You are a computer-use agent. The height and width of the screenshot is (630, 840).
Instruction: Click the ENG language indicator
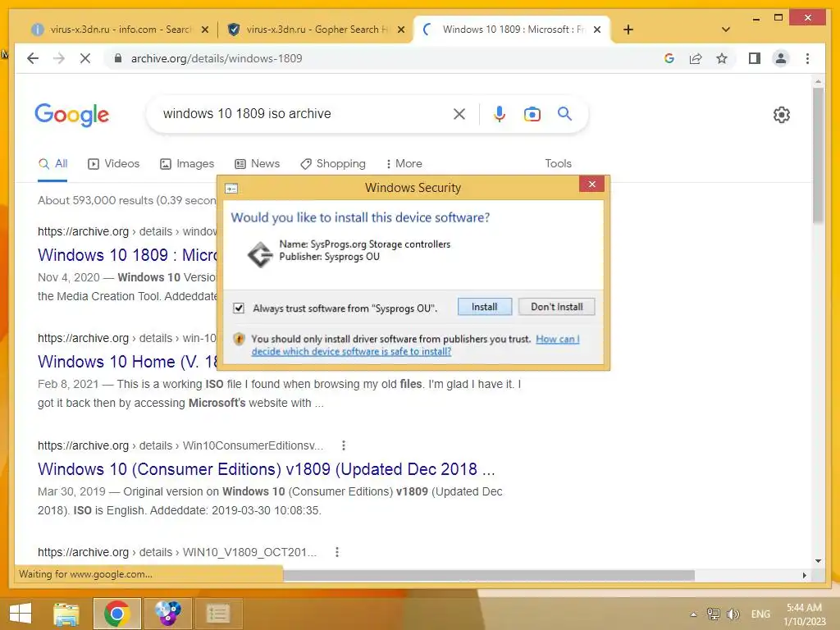click(760, 614)
